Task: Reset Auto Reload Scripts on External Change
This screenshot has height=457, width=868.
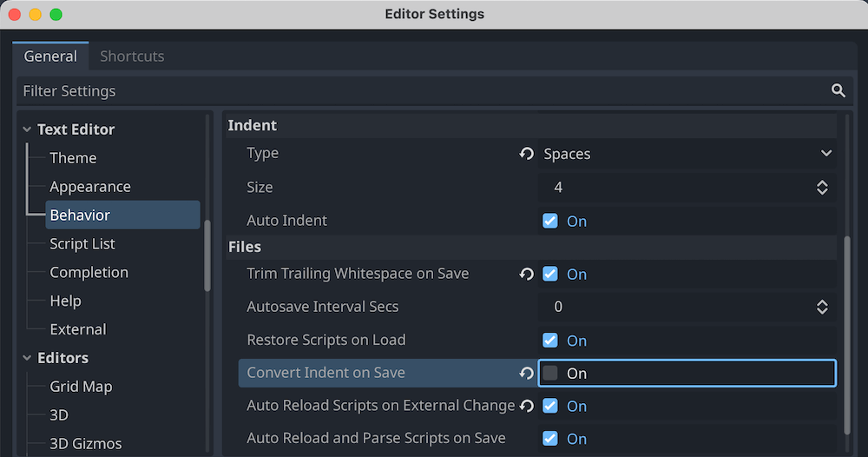Action: coord(527,406)
